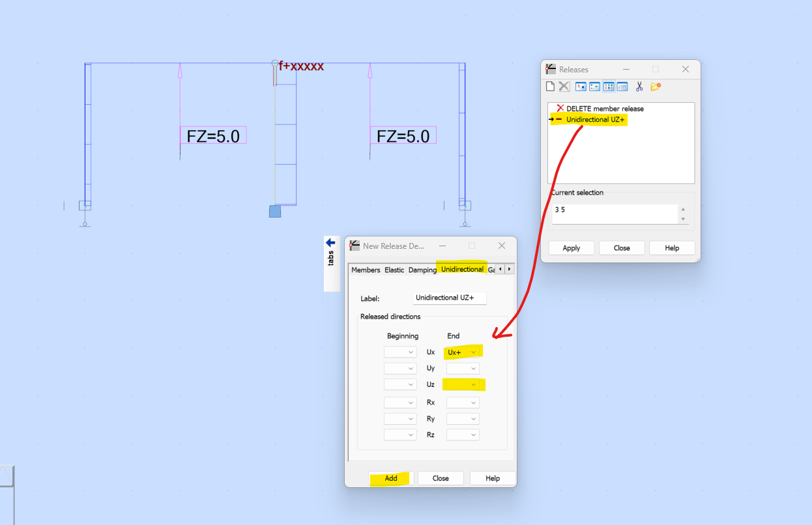Click the f+xxxxx release label
The height and width of the screenshot is (525, 812).
301,66
